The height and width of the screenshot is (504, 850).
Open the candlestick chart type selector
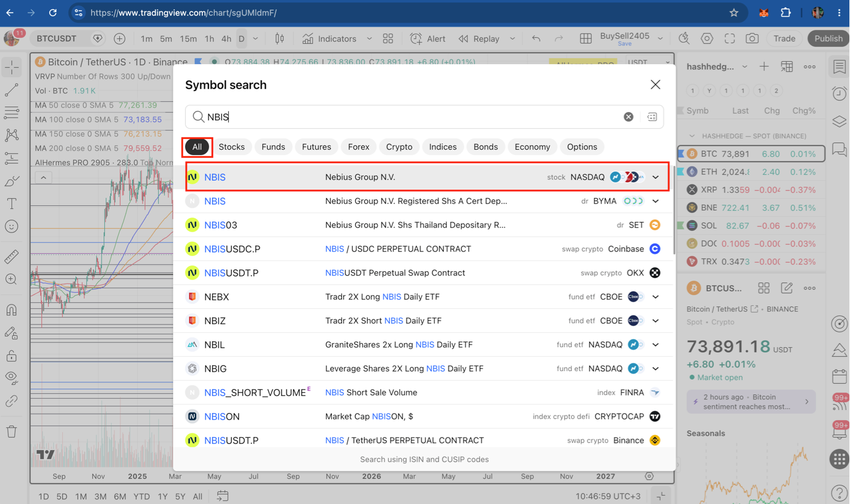pyautogui.click(x=280, y=39)
